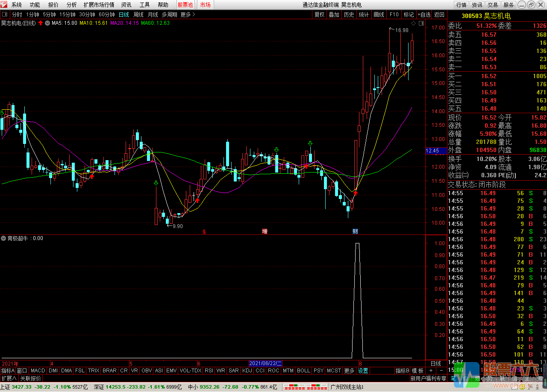Open the 工具 menu
Viewport: 547px width, 392px height.
[x=144, y=5]
